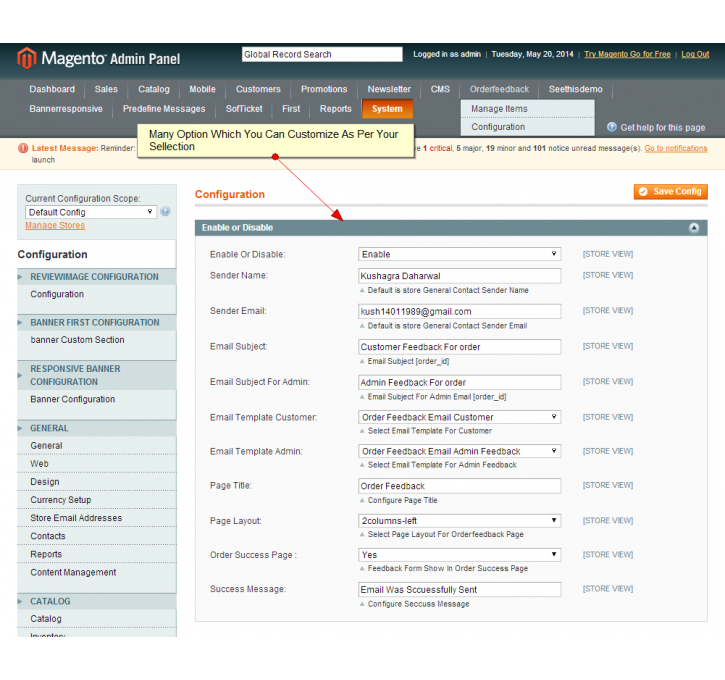Open the Orderfeedback menu
The width and height of the screenshot is (725, 680).
[499, 89]
